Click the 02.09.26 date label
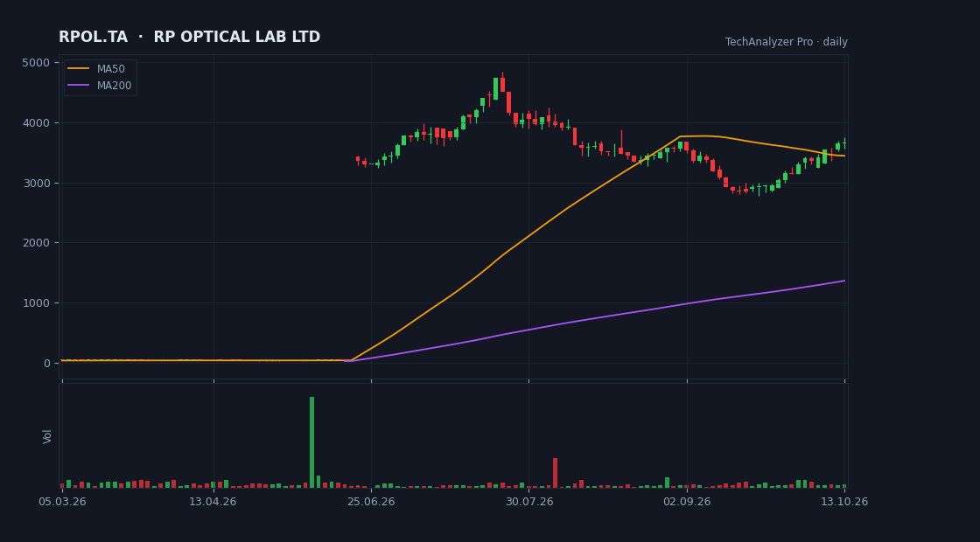980x542 pixels. tap(687, 502)
